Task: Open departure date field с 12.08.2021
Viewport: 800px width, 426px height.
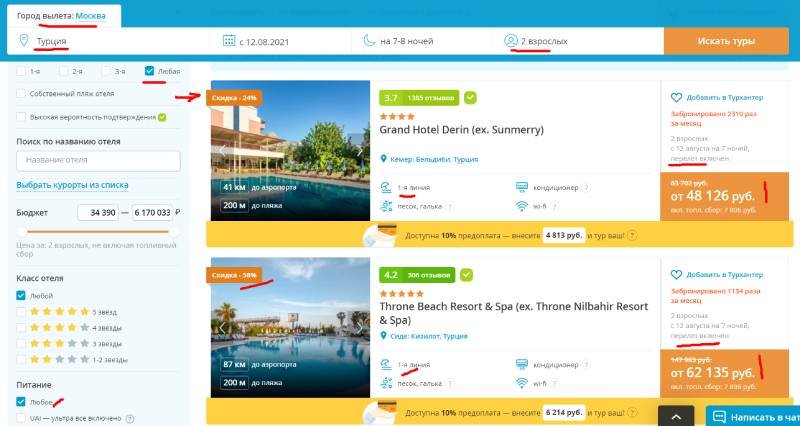Action: pyautogui.click(x=281, y=41)
